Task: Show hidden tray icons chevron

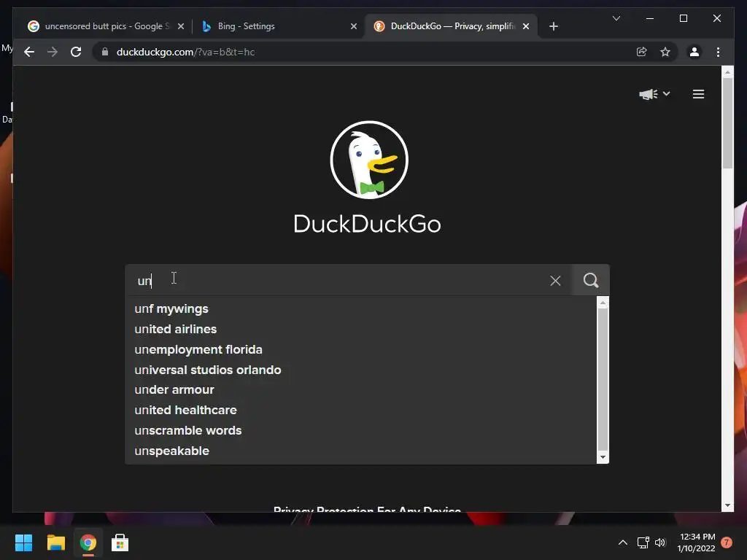Action: 623,542
